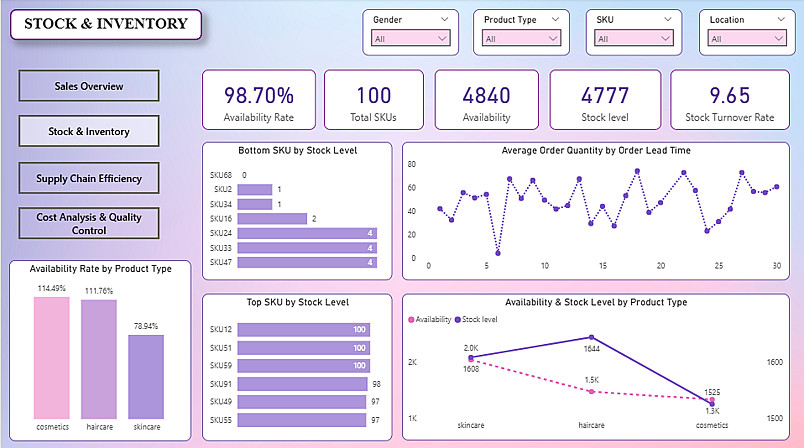
Task: Click the Bottom SKU by Stock Level title
Action: [297, 151]
